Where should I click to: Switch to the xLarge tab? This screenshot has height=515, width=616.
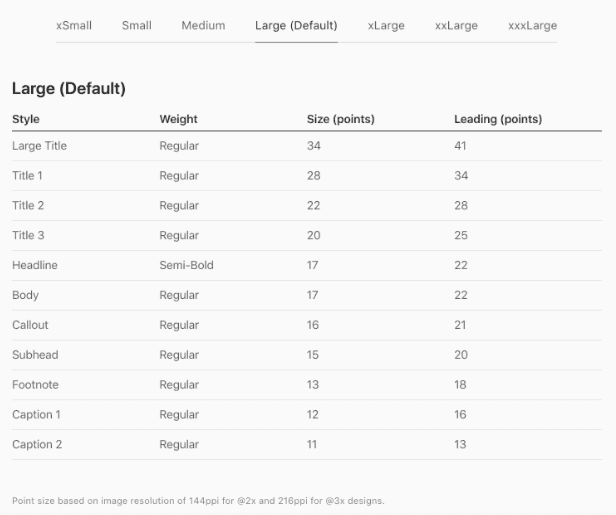coord(386,26)
